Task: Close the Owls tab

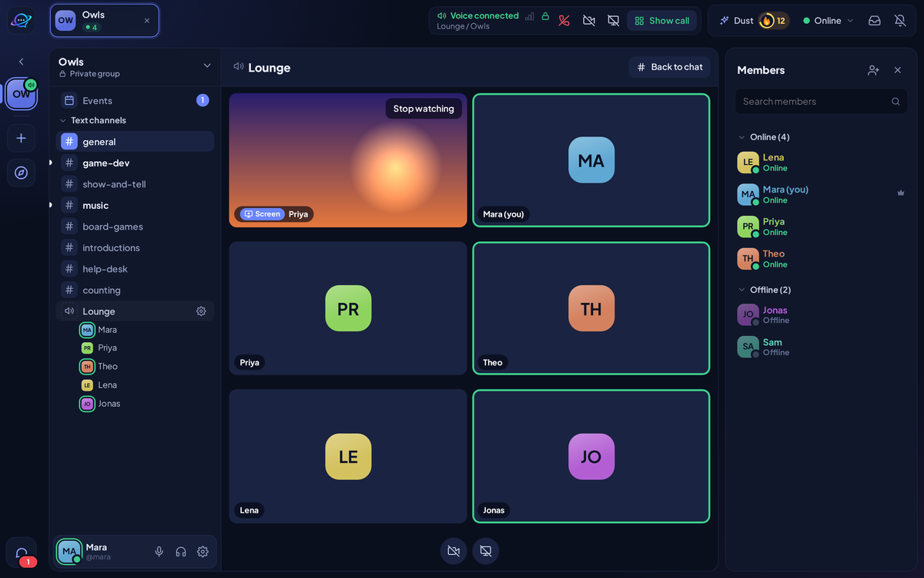Action: 147,21
